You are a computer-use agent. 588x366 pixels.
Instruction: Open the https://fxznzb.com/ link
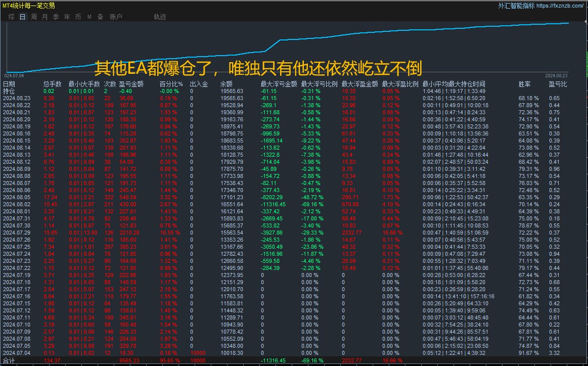560,6
